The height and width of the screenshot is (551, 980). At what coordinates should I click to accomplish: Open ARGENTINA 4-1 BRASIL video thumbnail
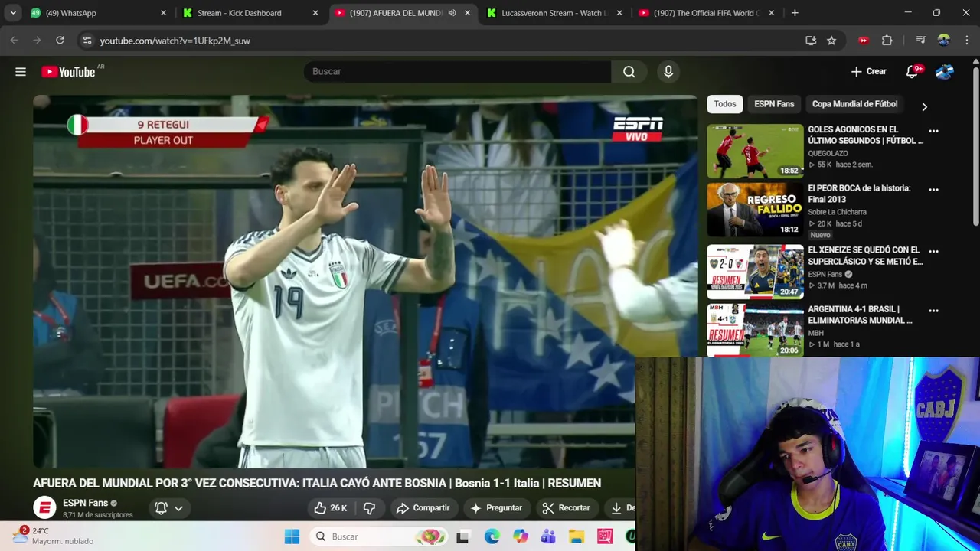tap(755, 331)
